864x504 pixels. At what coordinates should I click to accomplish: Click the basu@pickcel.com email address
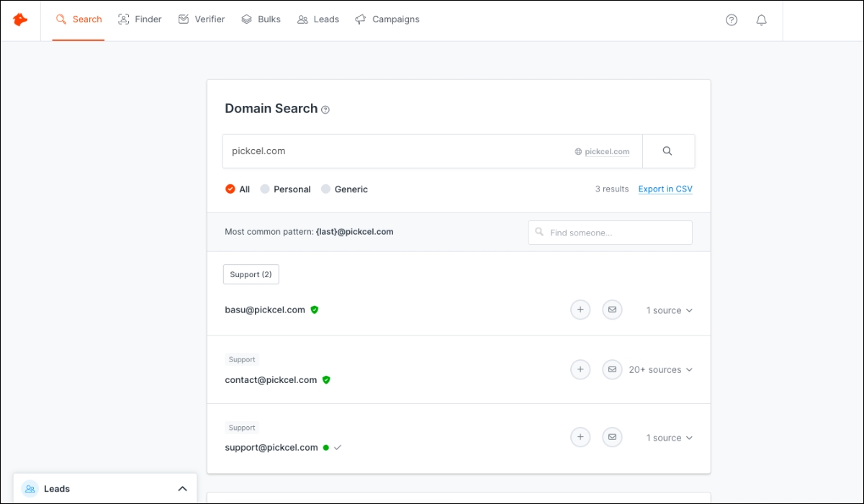tap(265, 310)
